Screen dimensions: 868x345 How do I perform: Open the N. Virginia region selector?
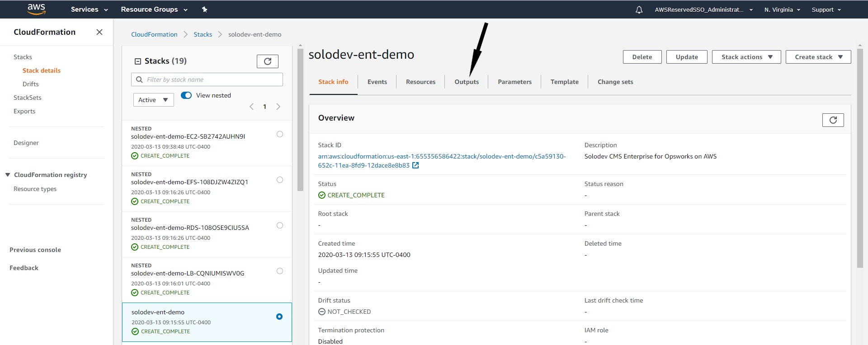[782, 9]
